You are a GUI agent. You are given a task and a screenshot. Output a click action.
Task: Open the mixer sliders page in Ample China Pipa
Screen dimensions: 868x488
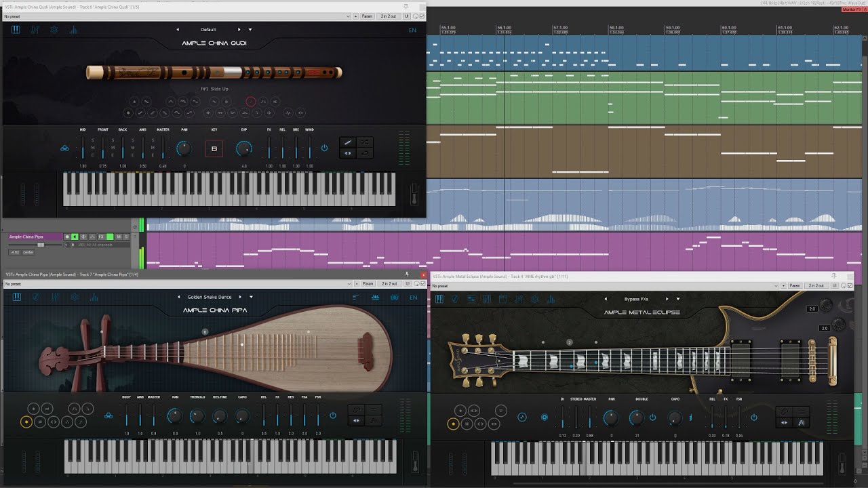(55, 297)
